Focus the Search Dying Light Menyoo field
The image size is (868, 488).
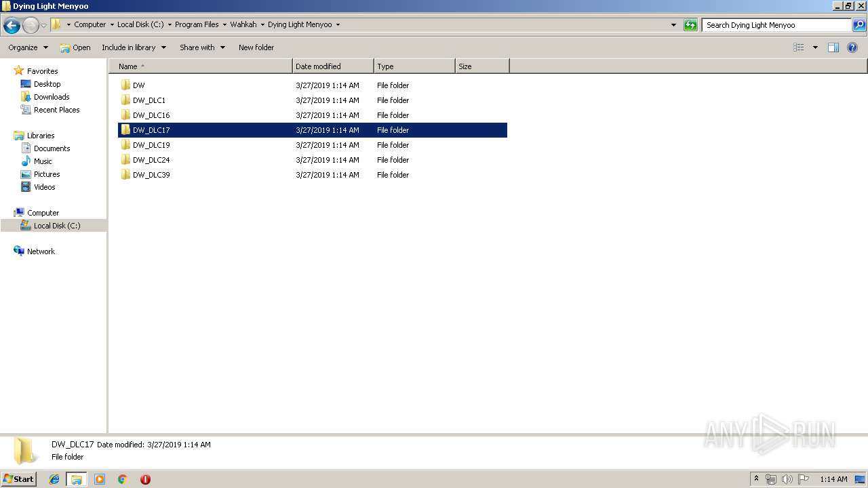pyautogui.click(x=776, y=25)
